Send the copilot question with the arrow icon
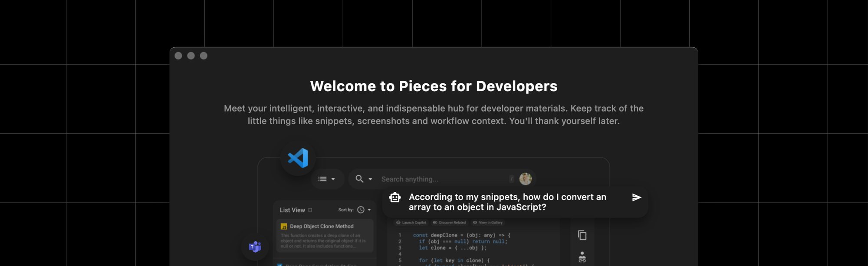Screen dimensions: 868x266 tap(637, 197)
